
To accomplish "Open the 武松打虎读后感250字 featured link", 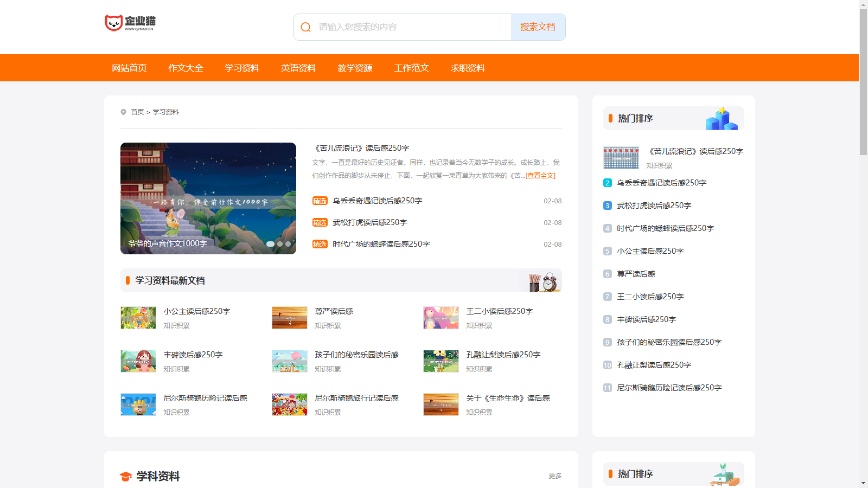I will tap(369, 223).
